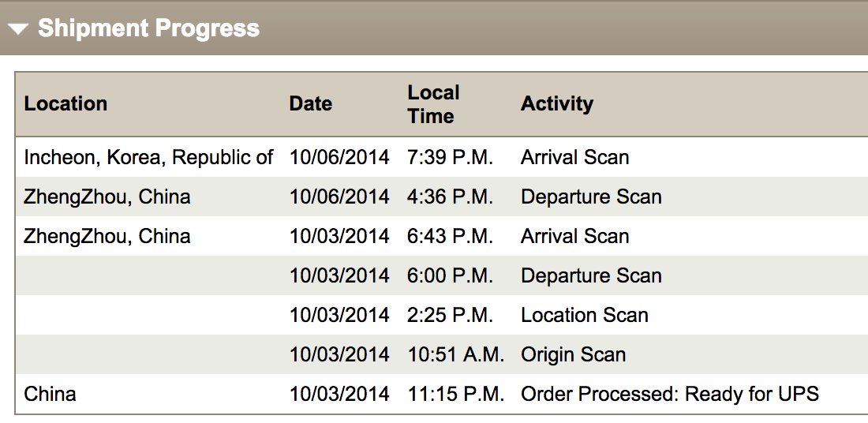The width and height of the screenshot is (868, 423).
Task: Click the Location Scan activity
Action: [x=585, y=315]
